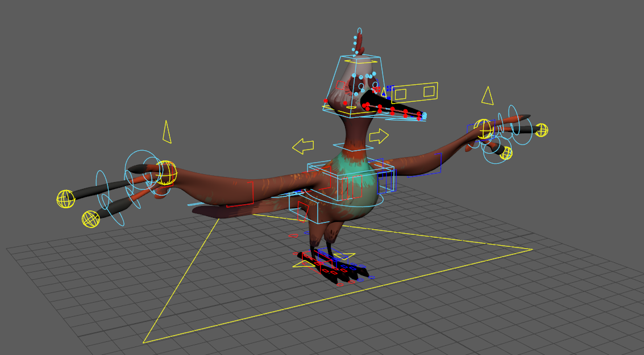Click right inner square of yellow face panel
644x355 pixels.
[429, 91]
